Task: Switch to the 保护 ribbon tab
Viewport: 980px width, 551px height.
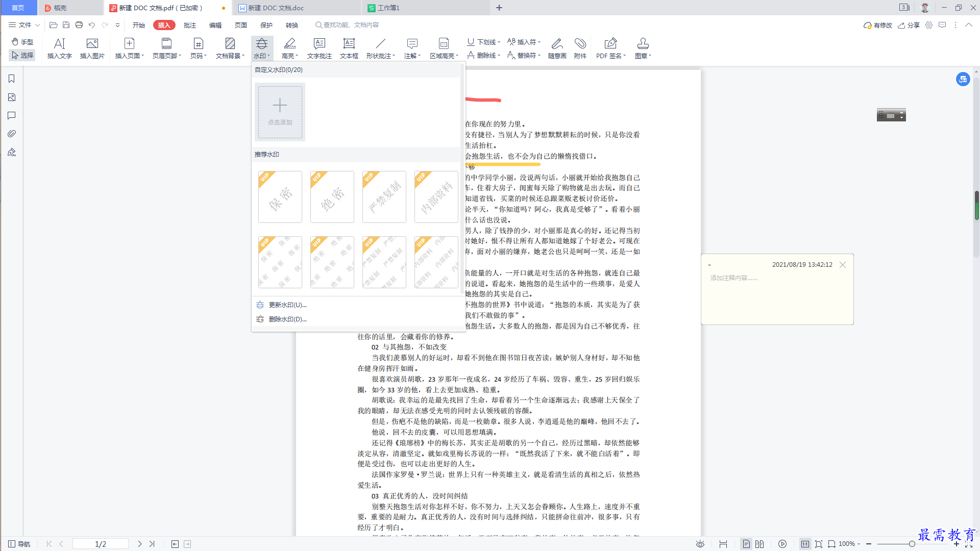Action: pyautogui.click(x=266, y=25)
